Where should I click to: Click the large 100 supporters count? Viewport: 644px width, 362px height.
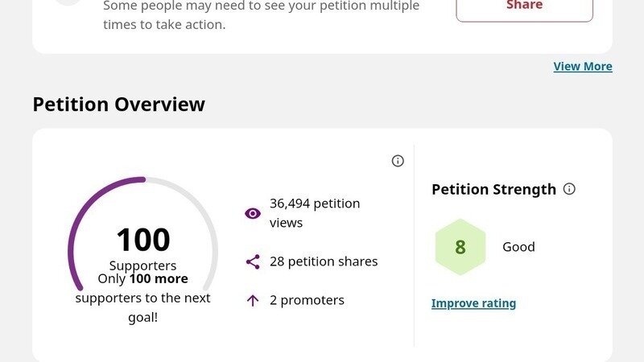tap(143, 240)
